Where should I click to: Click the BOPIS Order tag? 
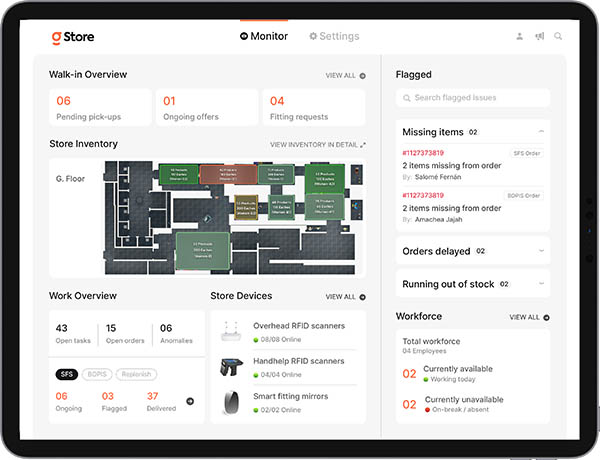click(523, 196)
